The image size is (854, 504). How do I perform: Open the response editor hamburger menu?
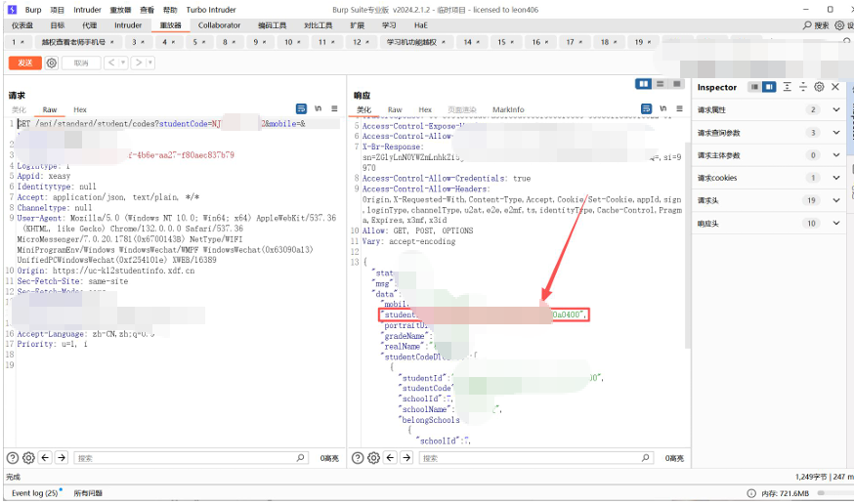click(x=679, y=108)
